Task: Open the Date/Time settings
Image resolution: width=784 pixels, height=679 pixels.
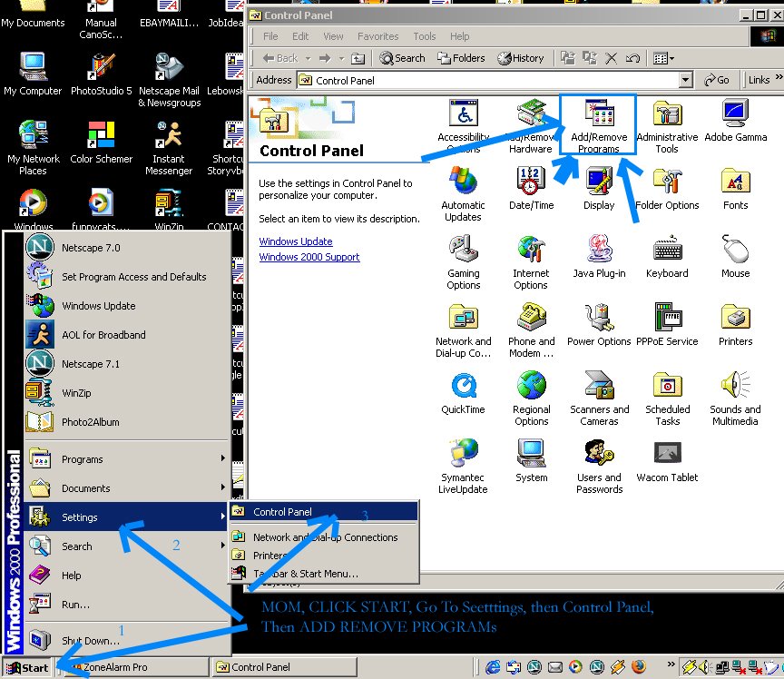Action: point(531,188)
